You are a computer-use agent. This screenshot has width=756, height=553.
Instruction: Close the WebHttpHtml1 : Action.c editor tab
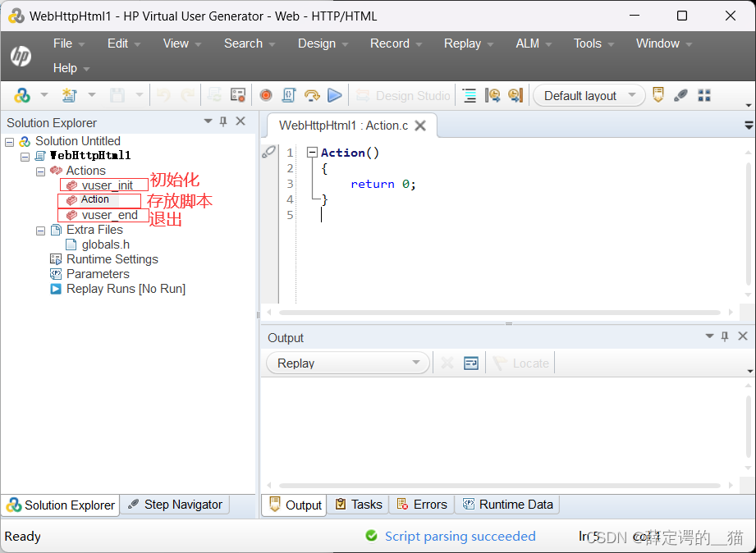(x=420, y=126)
